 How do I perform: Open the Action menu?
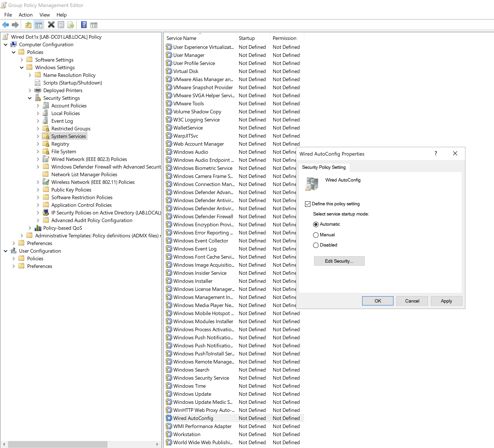pyautogui.click(x=25, y=15)
